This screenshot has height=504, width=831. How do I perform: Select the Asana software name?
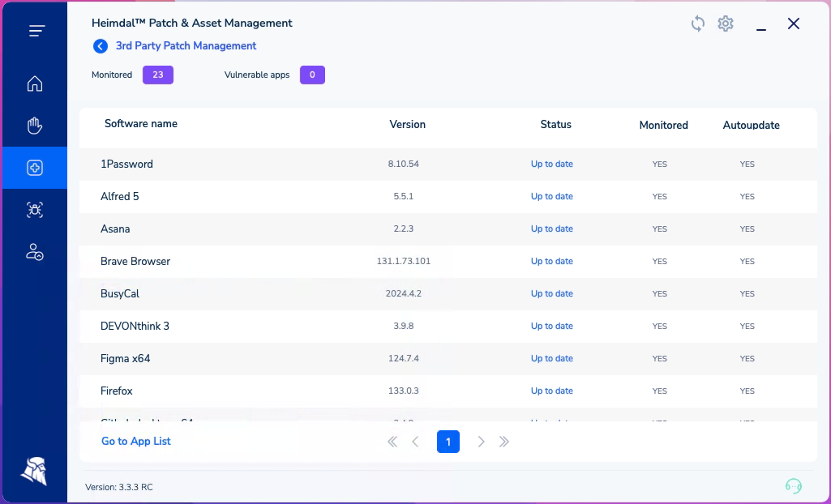point(115,229)
